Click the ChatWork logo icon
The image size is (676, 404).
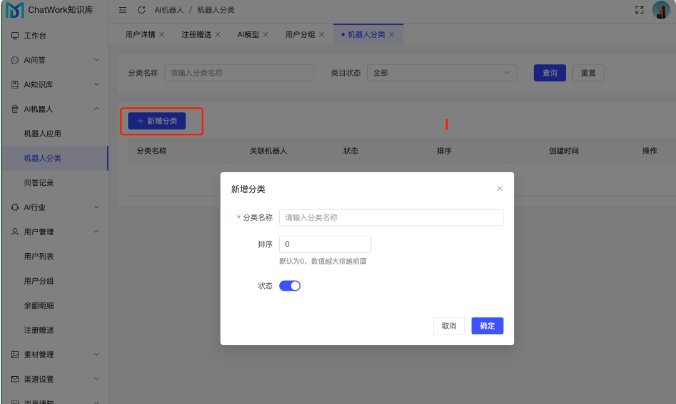coord(14,10)
